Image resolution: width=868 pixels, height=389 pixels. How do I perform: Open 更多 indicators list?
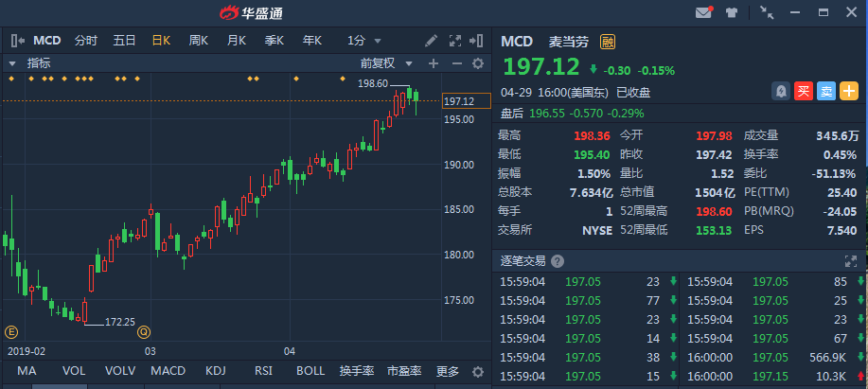point(448,371)
